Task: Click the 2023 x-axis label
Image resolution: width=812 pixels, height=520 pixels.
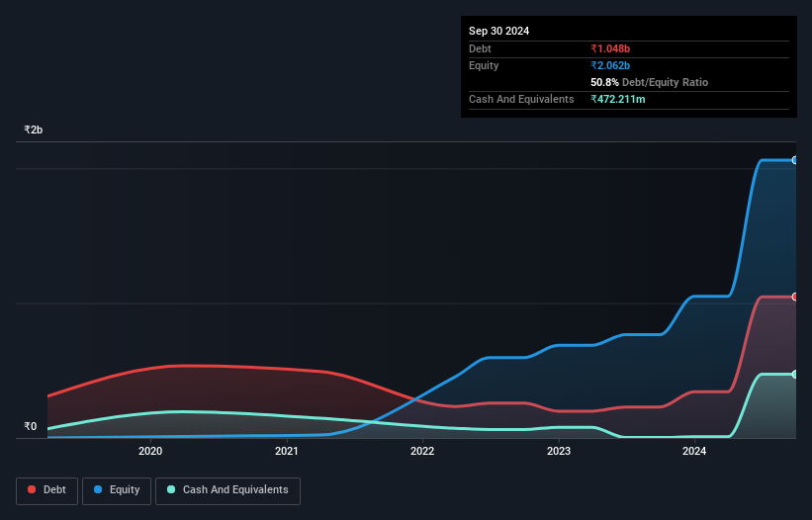Action: (x=559, y=451)
